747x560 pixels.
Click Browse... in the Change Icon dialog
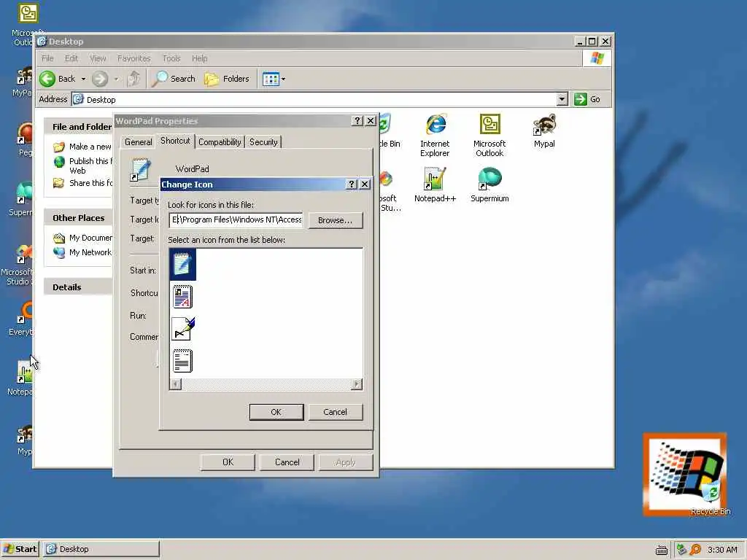(x=336, y=220)
